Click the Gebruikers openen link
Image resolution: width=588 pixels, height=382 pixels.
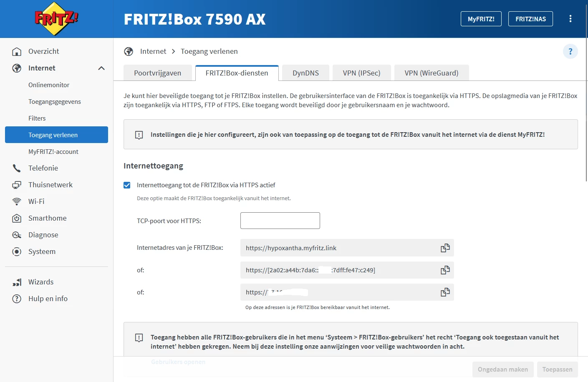pyautogui.click(x=178, y=362)
